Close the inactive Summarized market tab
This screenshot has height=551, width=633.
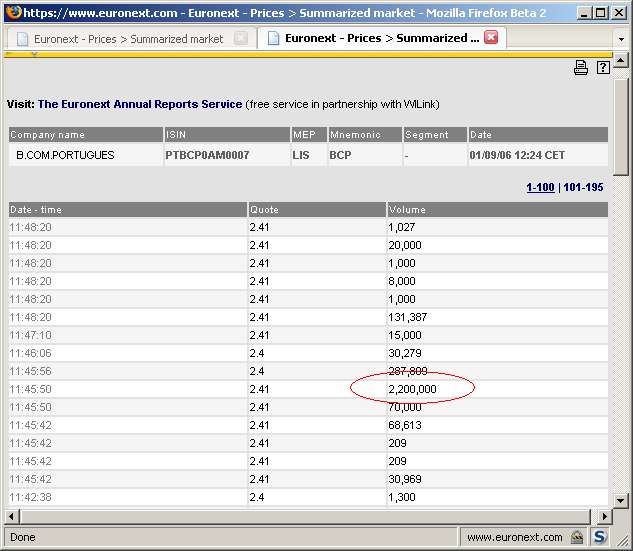coord(241,38)
